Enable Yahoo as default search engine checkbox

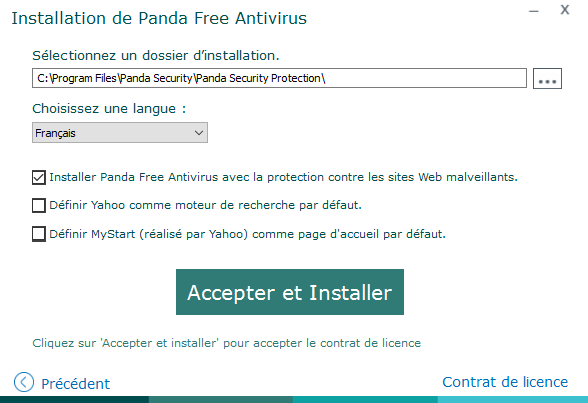coord(39,205)
